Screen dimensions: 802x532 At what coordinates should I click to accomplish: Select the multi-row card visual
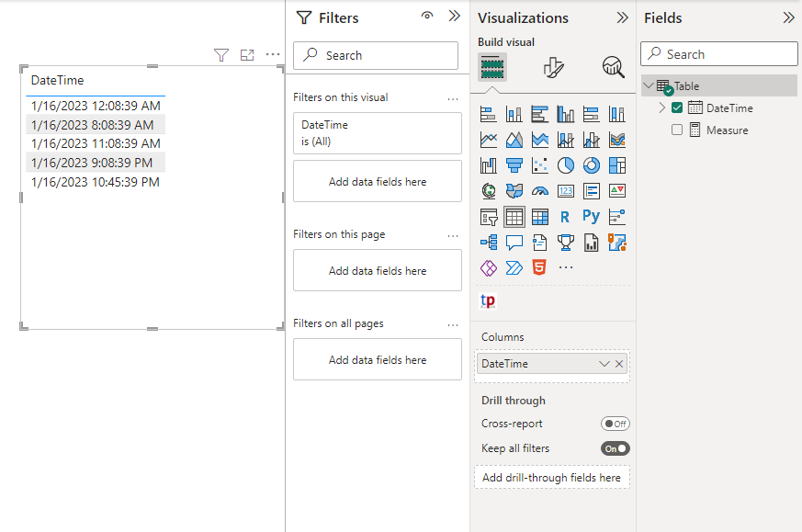(x=592, y=191)
